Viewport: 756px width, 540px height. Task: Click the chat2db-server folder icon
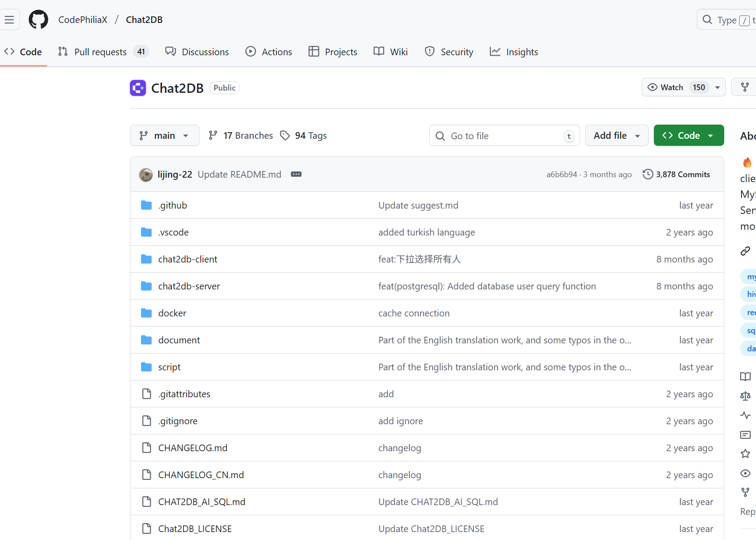click(146, 286)
